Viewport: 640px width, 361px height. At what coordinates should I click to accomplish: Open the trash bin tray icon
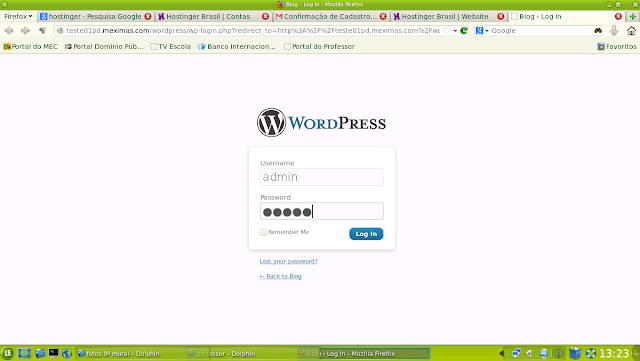(x=575, y=353)
